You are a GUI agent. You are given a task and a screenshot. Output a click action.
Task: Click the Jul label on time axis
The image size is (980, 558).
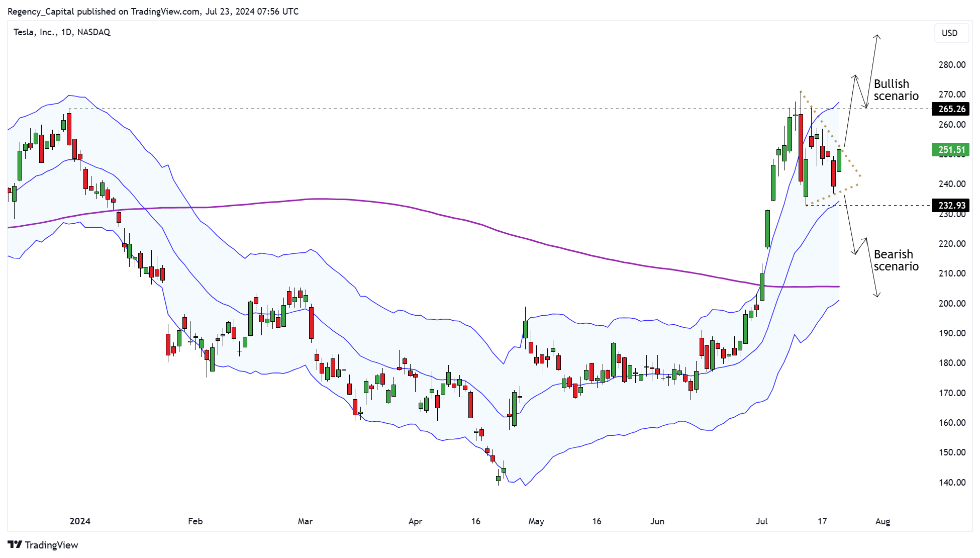[x=762, y=521]
